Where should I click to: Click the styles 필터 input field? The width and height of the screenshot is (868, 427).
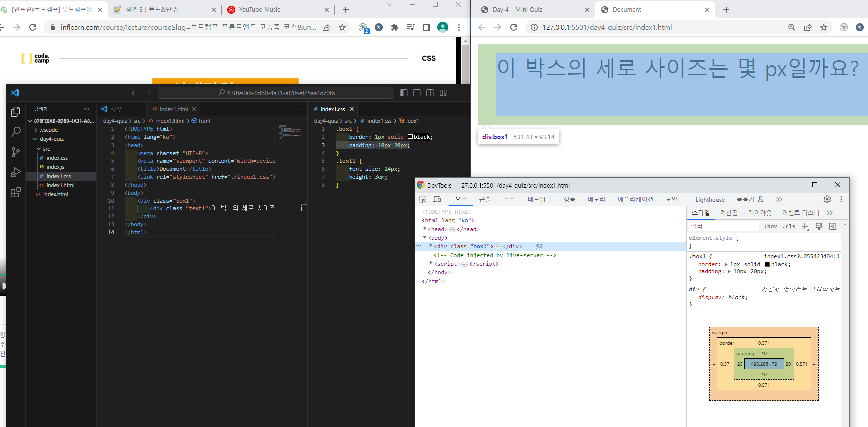(x=724, y=226)
